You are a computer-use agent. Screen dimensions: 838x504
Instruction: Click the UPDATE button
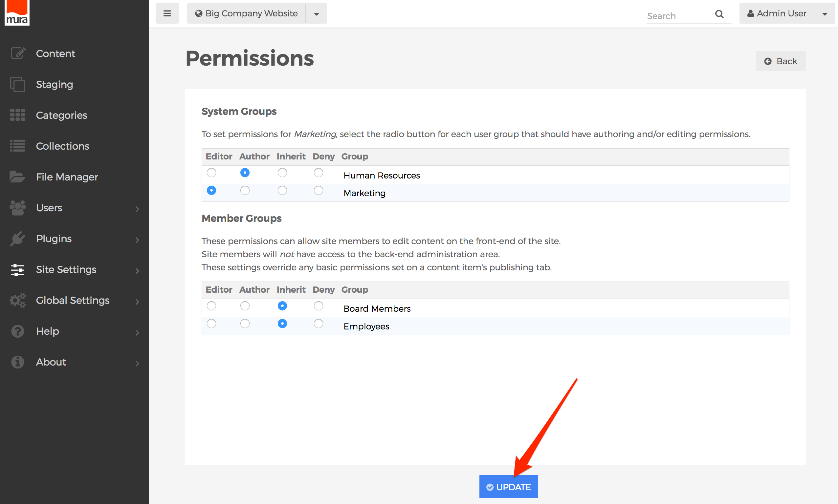[508, 487]
